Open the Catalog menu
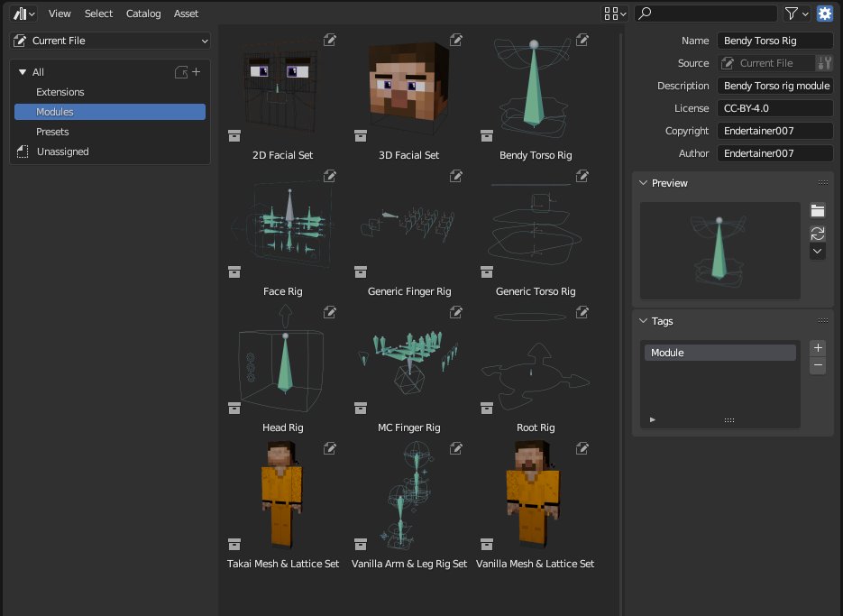 [143, 14]
